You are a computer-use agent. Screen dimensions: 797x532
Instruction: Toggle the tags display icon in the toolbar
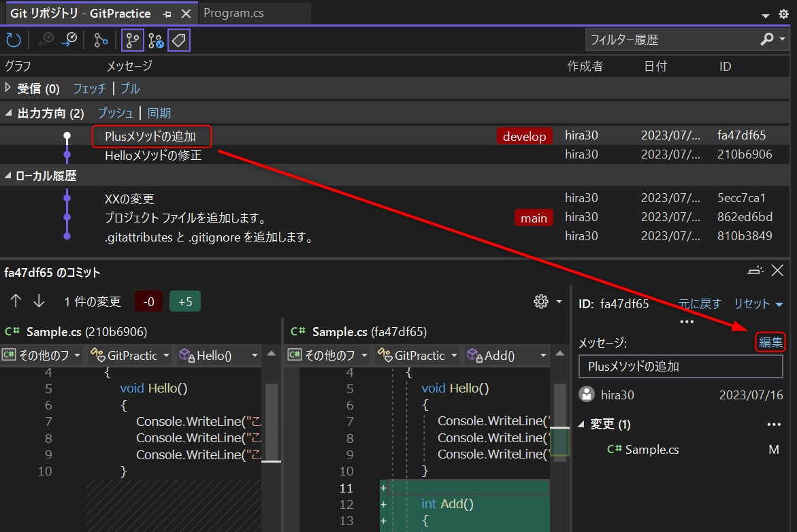178,40
